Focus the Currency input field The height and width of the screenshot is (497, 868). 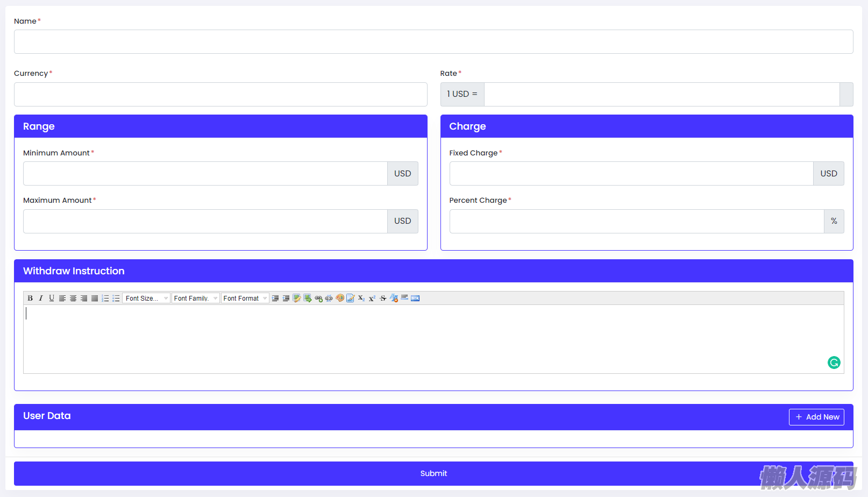220,94
